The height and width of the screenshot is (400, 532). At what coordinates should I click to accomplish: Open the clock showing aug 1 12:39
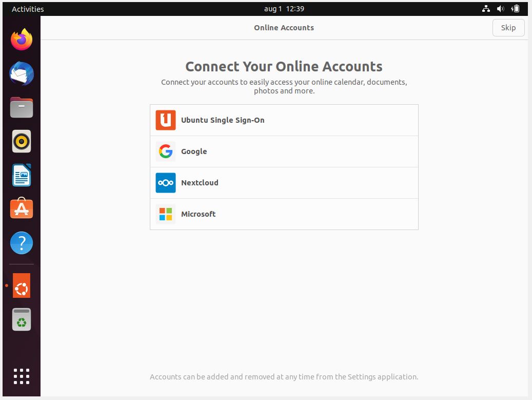point(284,9)
